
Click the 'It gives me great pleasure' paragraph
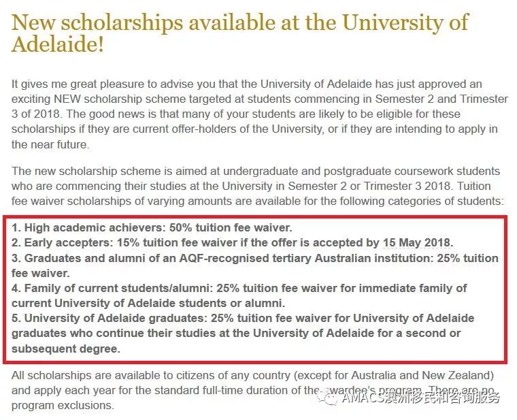point(259,114)
